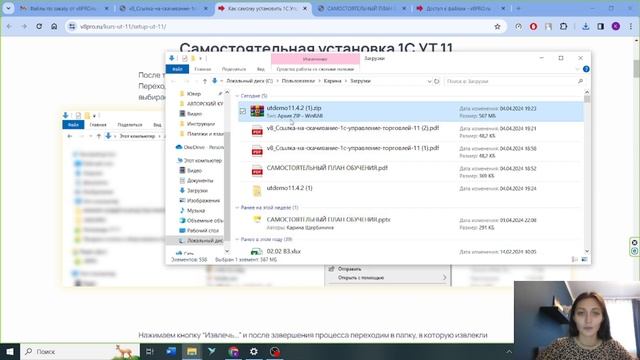Open browser profile avatar
The height and width of the screenshot is (360, 640).
point(616,27)
